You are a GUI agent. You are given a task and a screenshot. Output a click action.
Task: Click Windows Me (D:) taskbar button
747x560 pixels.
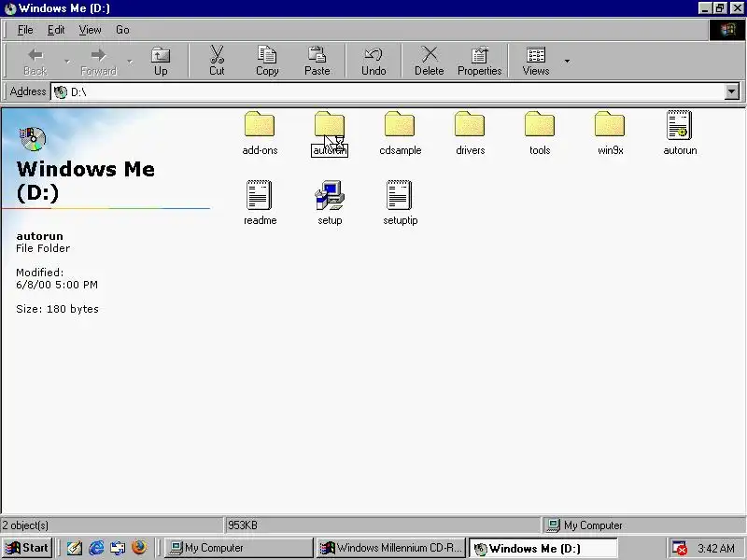pos(543,548)
